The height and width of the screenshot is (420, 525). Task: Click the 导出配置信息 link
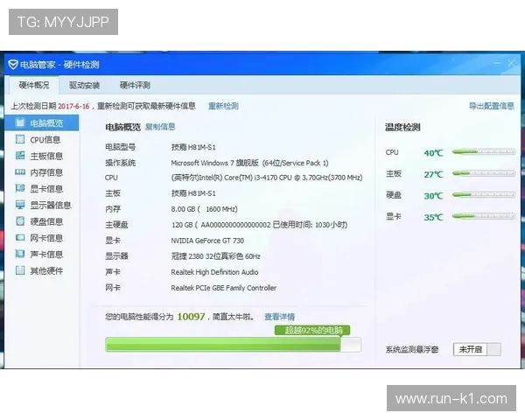pyautogui.click(x=491, y=106)
